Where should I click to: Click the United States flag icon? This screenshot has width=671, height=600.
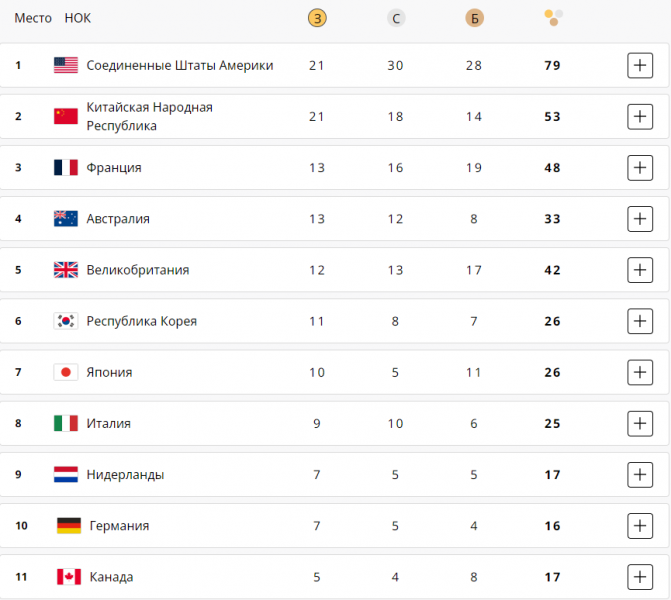click(66, 65)
